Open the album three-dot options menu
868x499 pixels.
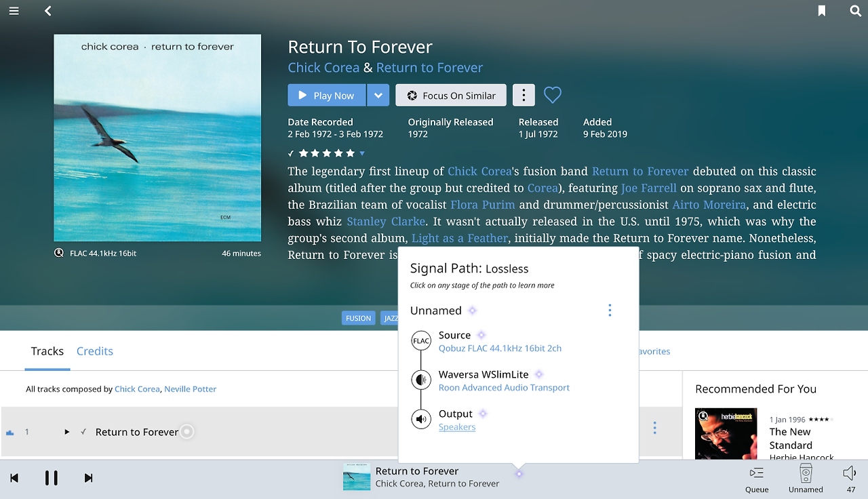(x=524, y=96)
